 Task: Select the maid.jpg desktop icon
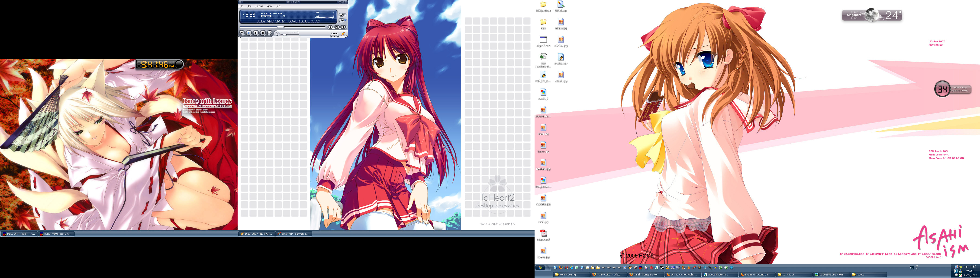[x=543, y=217]
